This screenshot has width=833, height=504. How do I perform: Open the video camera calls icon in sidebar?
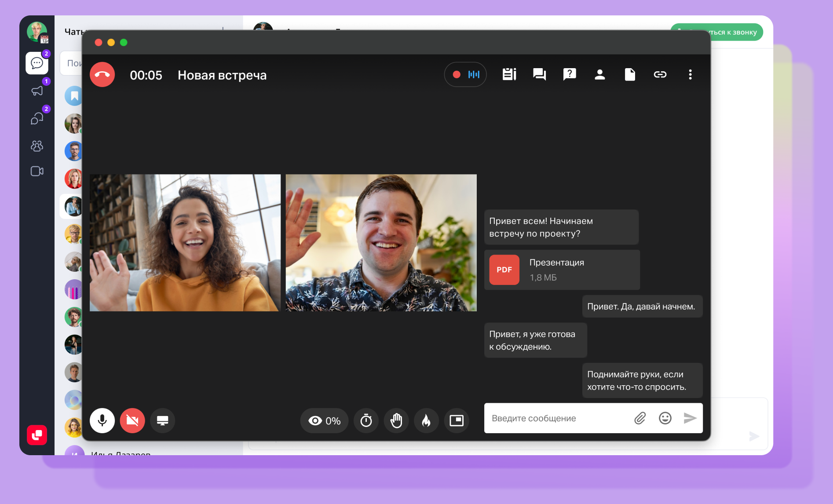click(x=37, y=171)
